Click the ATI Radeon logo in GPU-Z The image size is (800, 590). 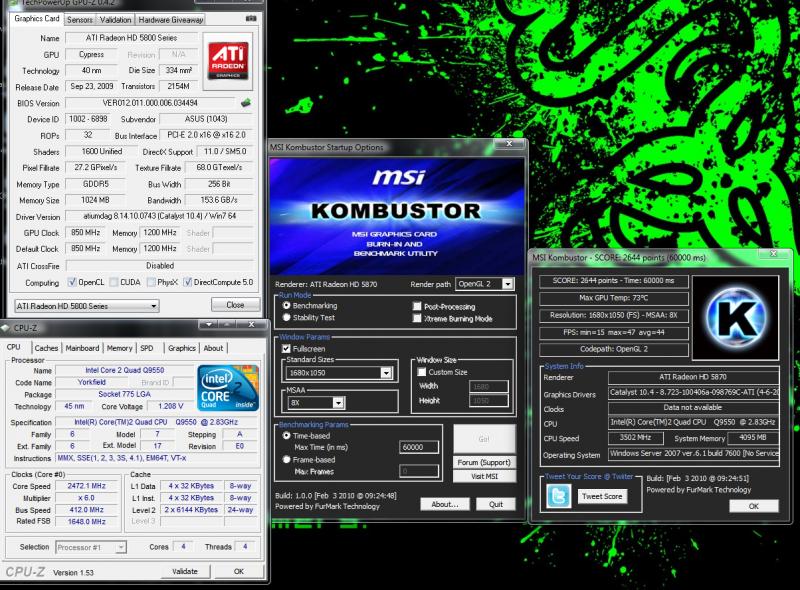(228, 61)
